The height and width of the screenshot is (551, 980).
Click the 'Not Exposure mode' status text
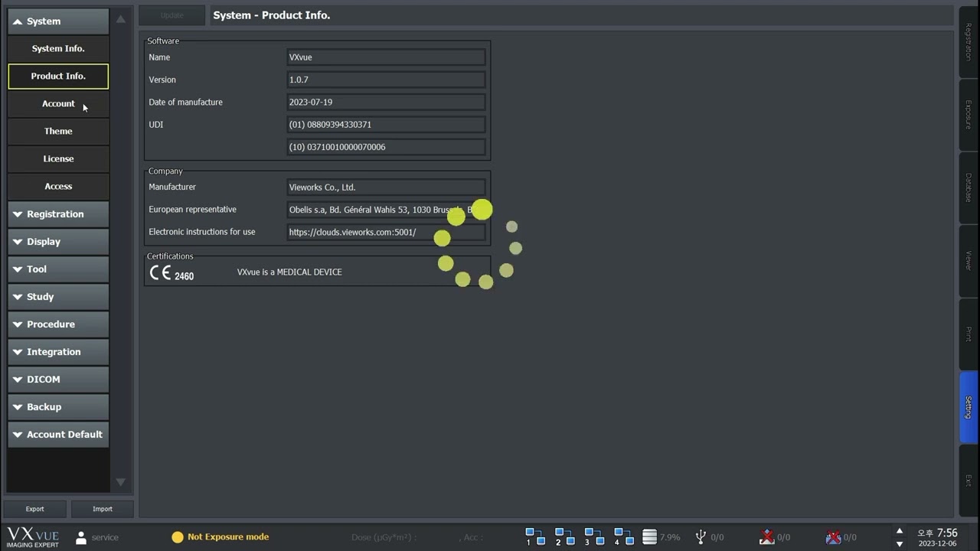228,537
